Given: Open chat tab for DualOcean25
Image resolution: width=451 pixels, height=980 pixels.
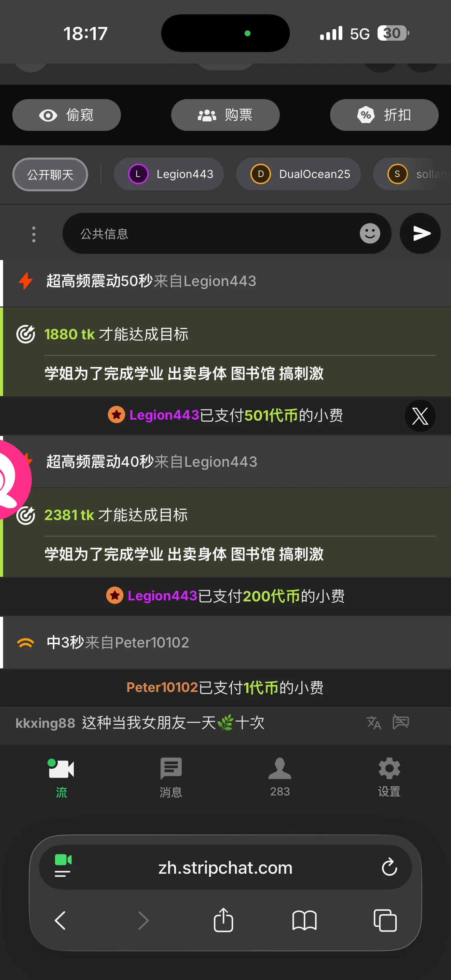Looking at the screenshot, I should [x=299, y=174].
